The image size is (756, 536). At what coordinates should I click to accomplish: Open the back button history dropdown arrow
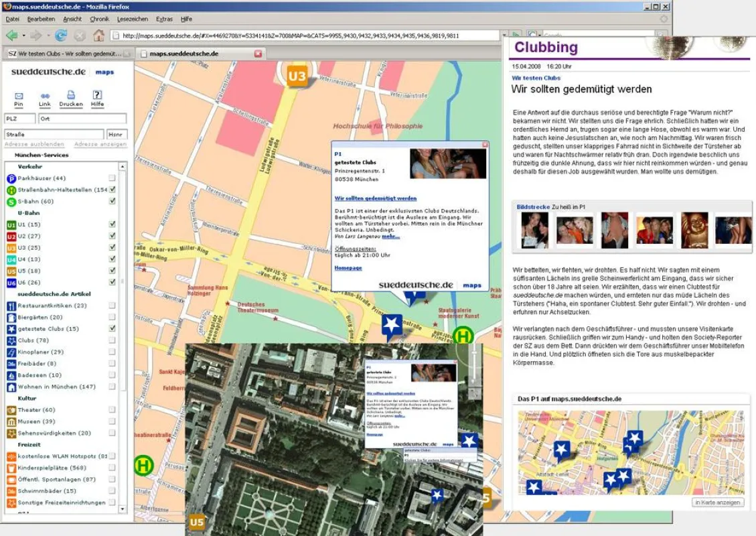23,36
